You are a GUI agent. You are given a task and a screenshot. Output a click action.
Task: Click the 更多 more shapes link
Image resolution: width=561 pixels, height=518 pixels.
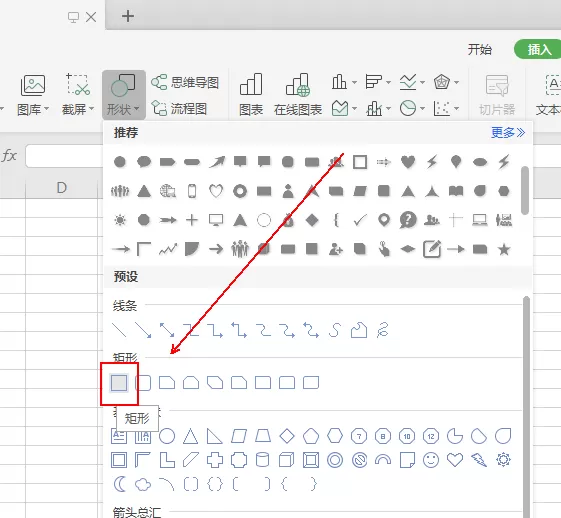[x=508, y=133]
